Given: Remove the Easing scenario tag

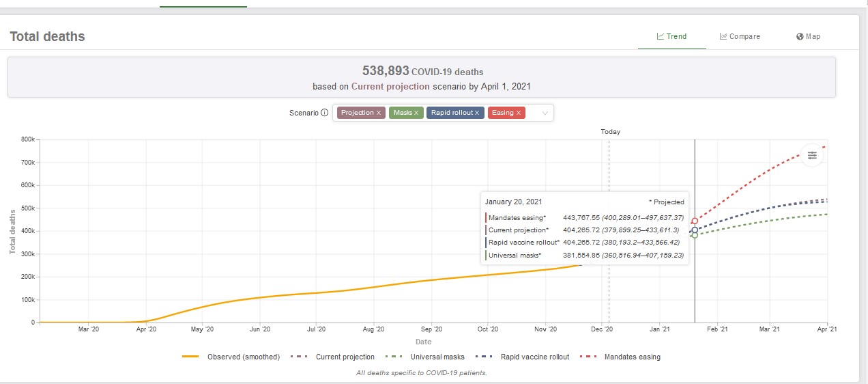Looking at the screenshot, I should point(519,113).
